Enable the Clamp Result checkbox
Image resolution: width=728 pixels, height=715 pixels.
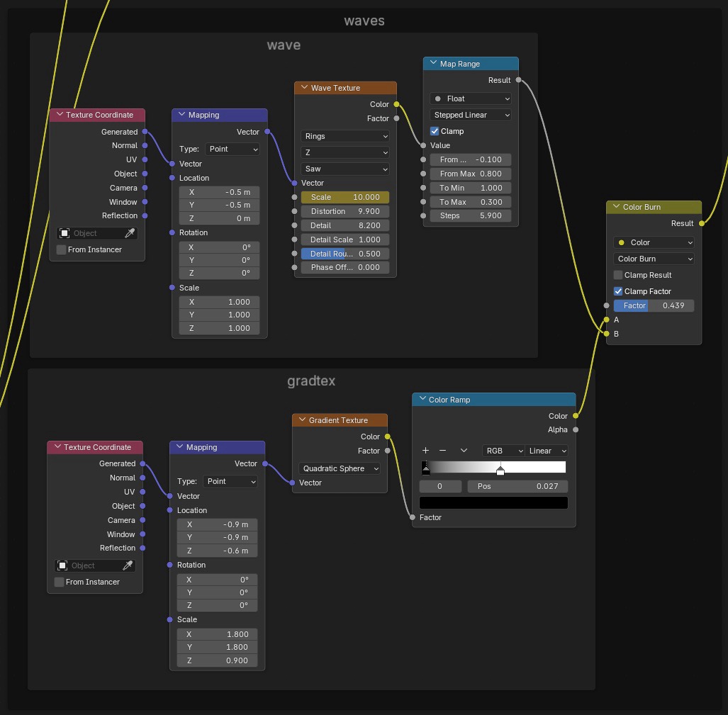tap(618, 275)
